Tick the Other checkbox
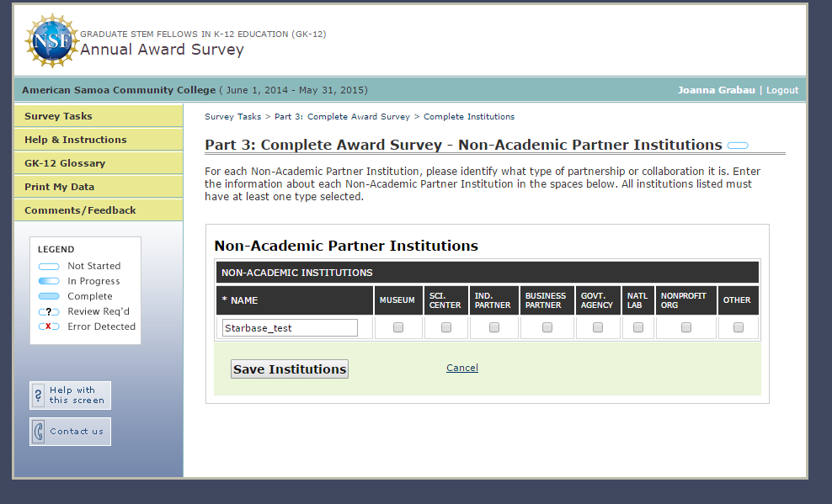The image size is (832, 504). click(738, 327)
